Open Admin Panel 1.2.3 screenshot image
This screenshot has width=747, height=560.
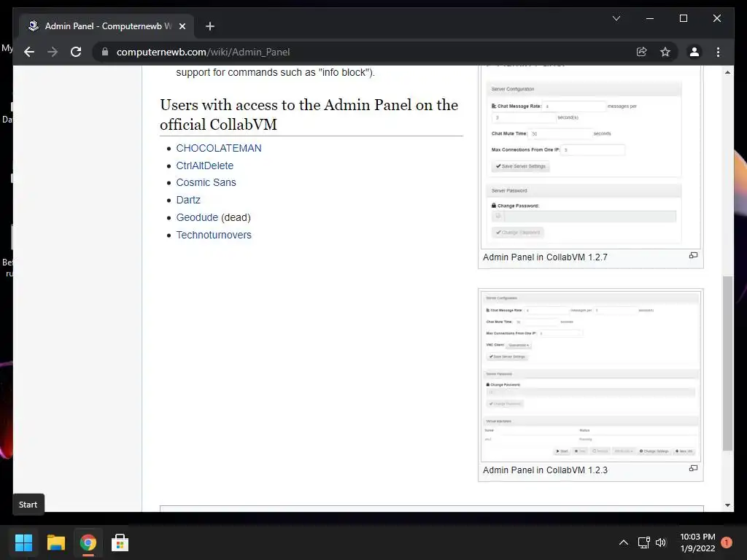tap(591, 376)
